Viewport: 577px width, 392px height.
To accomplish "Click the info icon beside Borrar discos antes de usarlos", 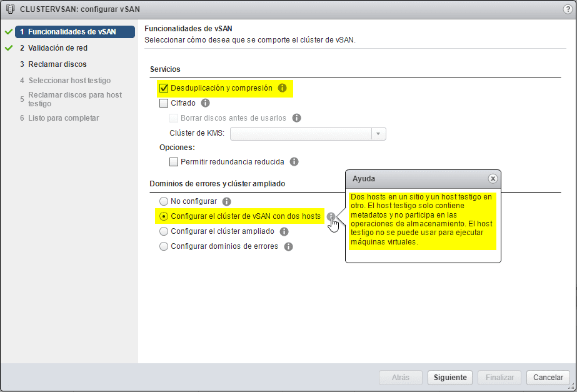I will [x=296, y=118].
